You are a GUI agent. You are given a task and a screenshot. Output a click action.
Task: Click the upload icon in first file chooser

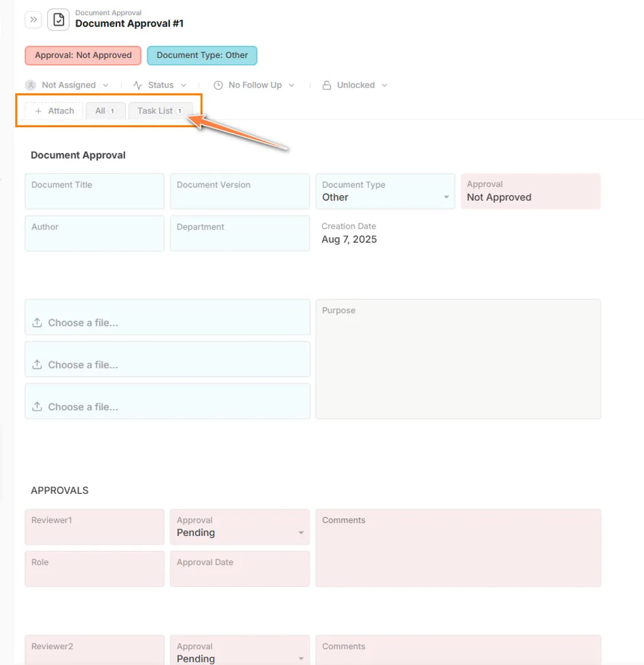pos(37,323)
